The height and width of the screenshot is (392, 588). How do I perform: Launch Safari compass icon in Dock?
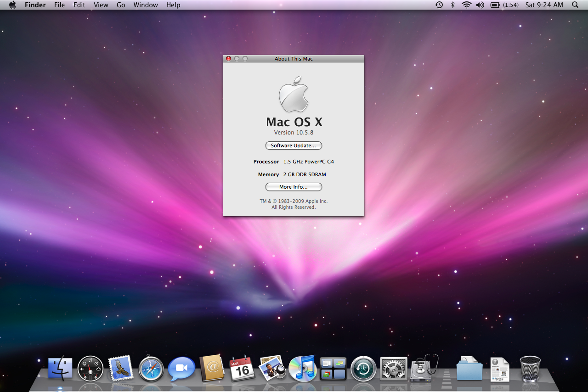tap(151, 369)
